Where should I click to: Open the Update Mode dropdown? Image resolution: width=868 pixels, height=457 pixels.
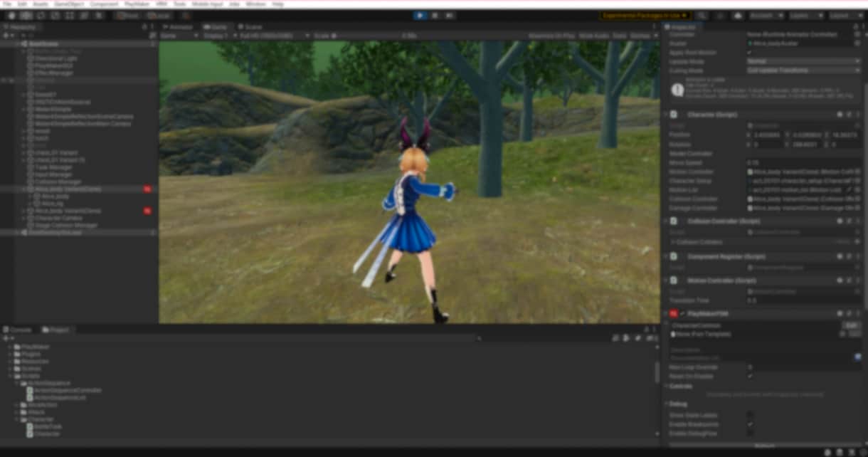pos(804,61)
